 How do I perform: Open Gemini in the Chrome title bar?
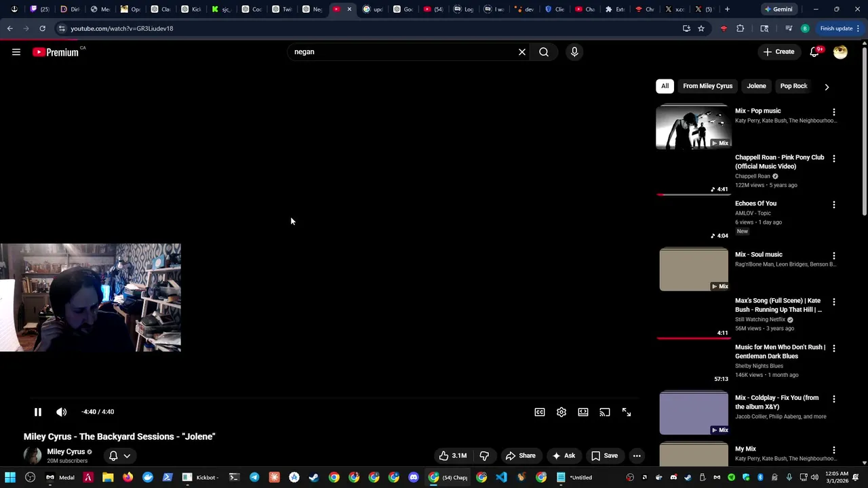pyautogui.click(x=778, y=9)
